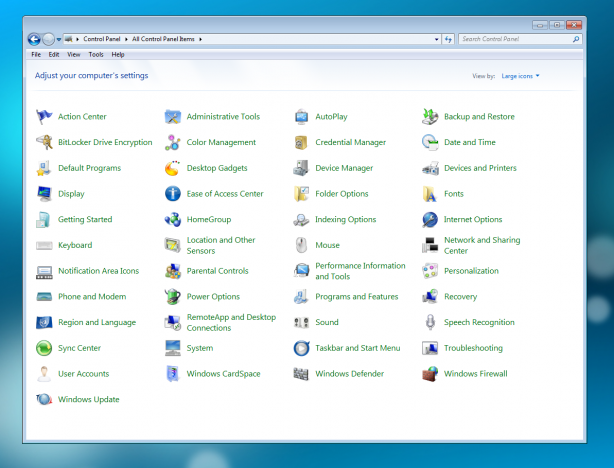Open the File menu
This screenshot has width=614, height=468.
pyautogui.click(x=36, y=54)
